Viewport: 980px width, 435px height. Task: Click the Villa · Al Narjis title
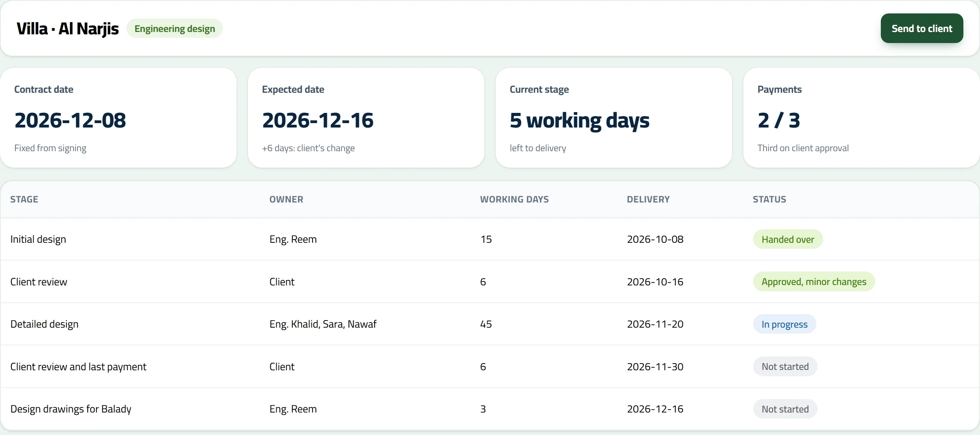tap(68, 29)
